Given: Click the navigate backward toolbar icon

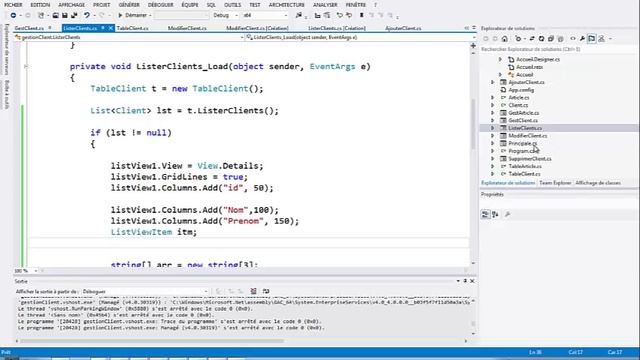Looking at the screenshot, I should [13, 16].
